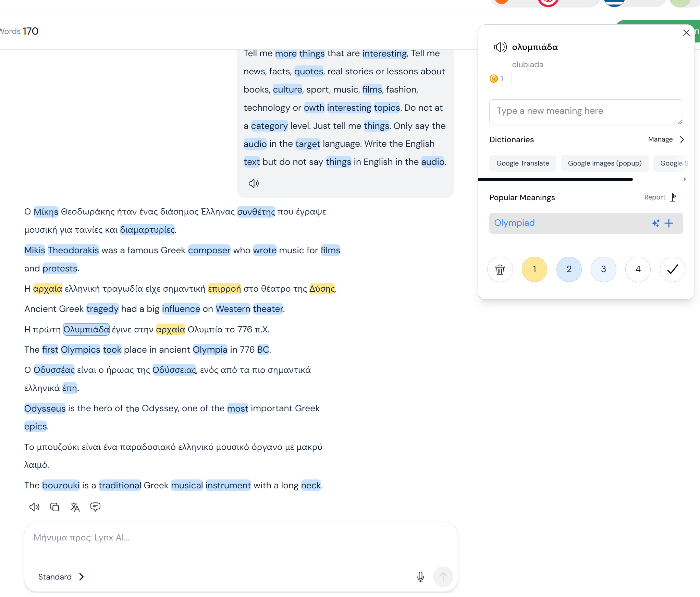Screen dimensions: 700x597
Task: Delete word with the trash icon
Action: point(500,269)
